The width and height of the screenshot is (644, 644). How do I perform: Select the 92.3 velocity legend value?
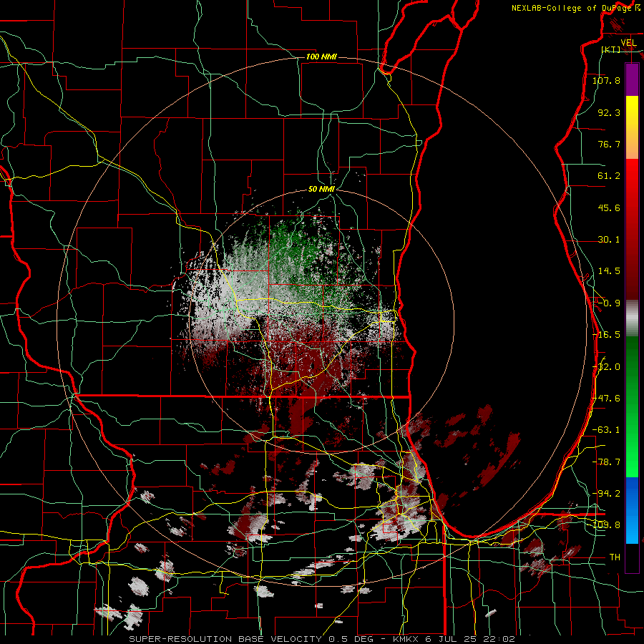[x=609, y=112]
